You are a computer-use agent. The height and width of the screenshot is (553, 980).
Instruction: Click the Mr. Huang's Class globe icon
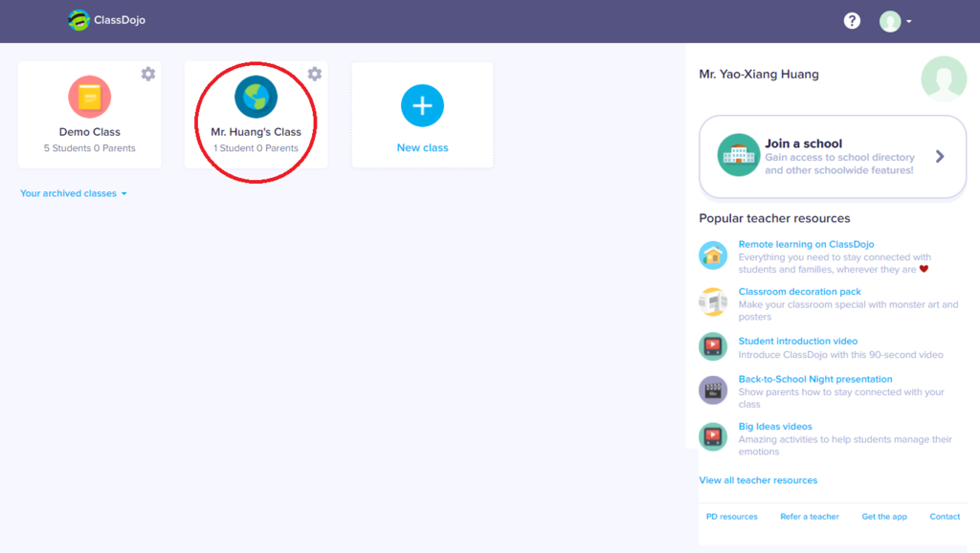point(256,97)
